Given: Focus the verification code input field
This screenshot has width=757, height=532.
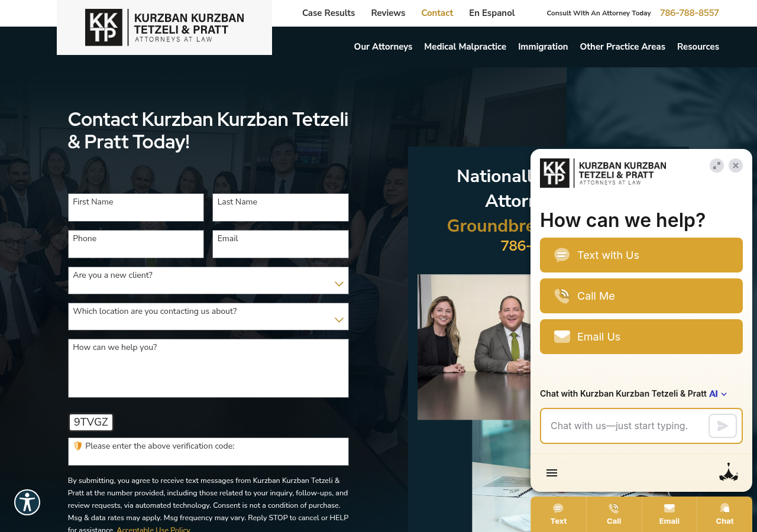Looking at the screenshot, I should (x=208, y=452).
